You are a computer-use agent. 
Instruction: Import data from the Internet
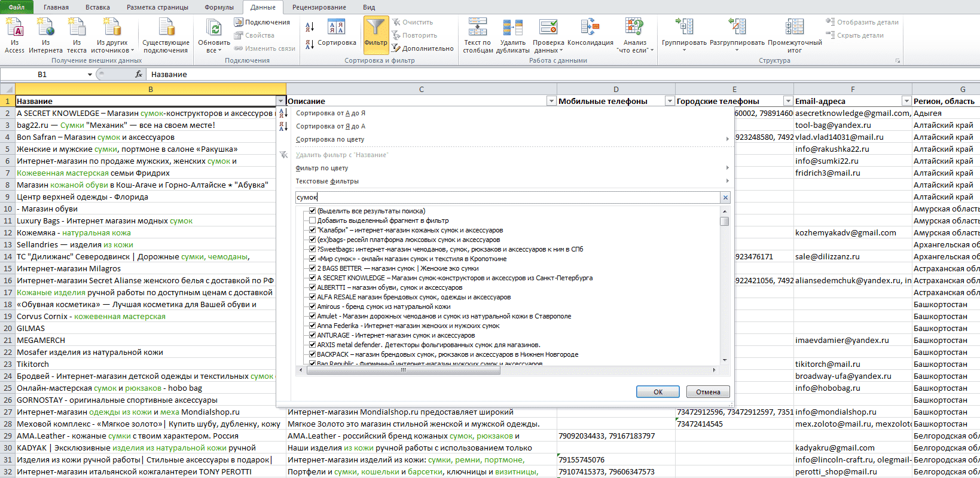click(45, 36)
